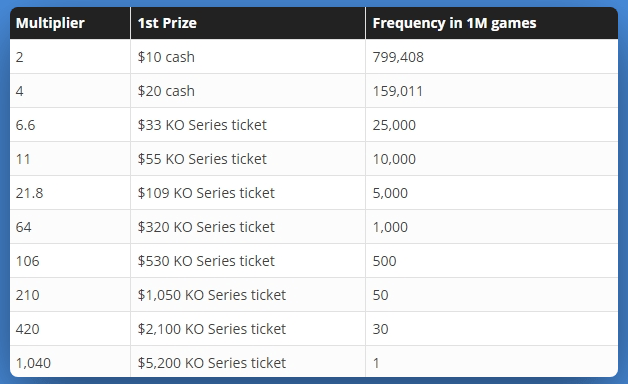
Task: Click the $33 KO Series ticket cell
Action: [x=248, y=125]
